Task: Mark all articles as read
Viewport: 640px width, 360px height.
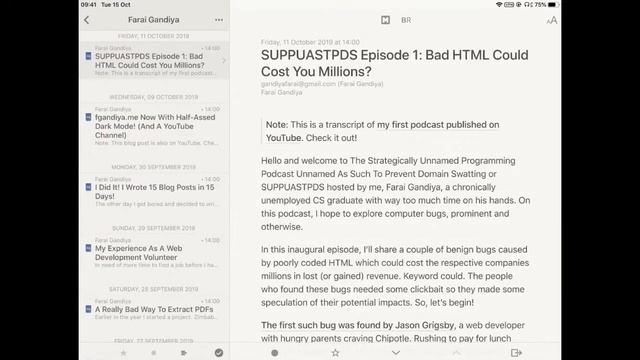Action: (x=219, y=353)
